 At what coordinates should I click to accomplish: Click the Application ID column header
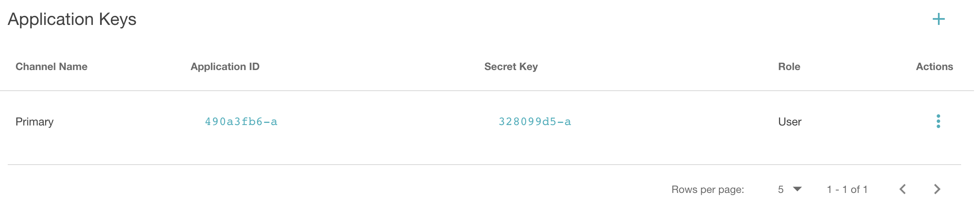[225, 67]
